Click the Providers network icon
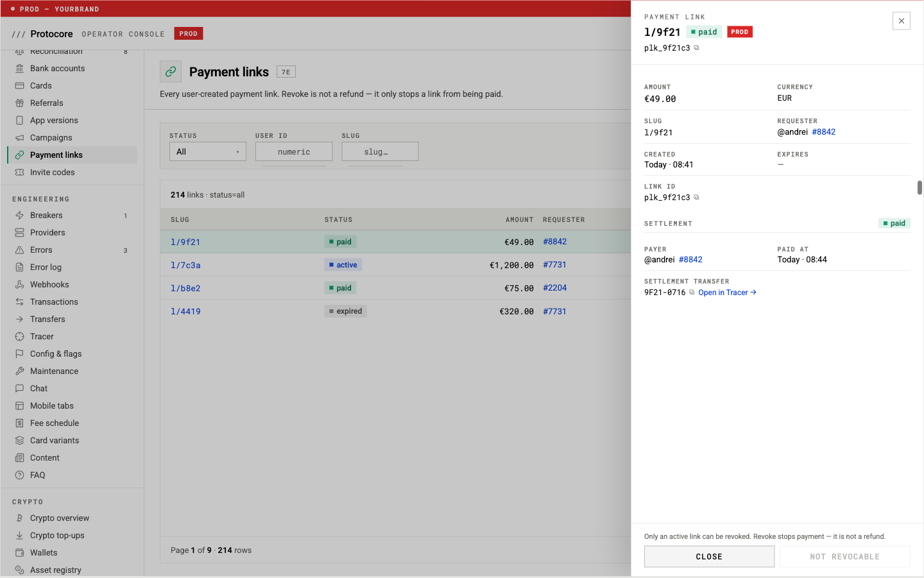924x578 pixels. 19,233
